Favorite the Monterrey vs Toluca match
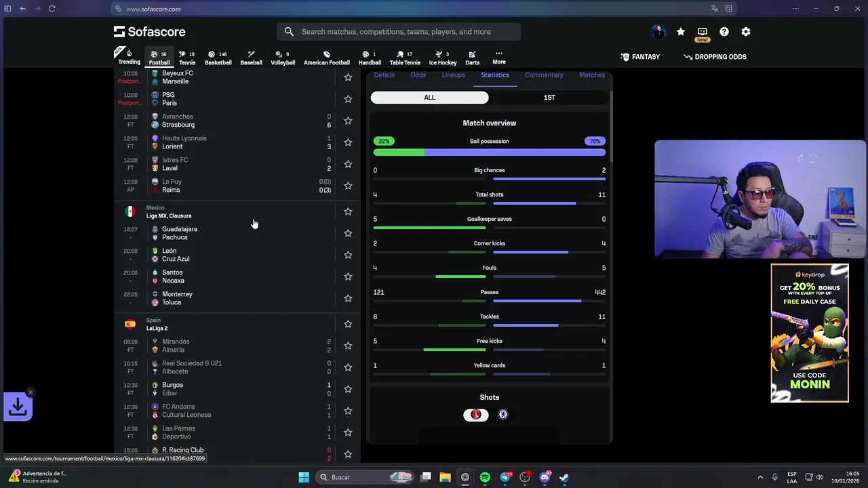 pyautogui.click(x=348, y=298)
